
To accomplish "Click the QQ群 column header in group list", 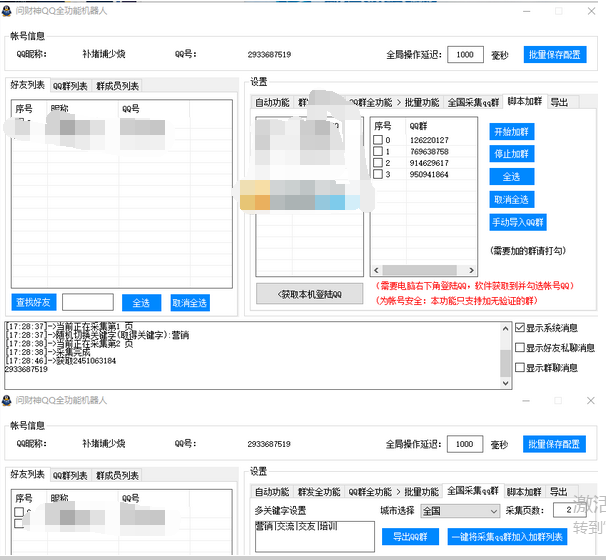I will click(419, 126).
